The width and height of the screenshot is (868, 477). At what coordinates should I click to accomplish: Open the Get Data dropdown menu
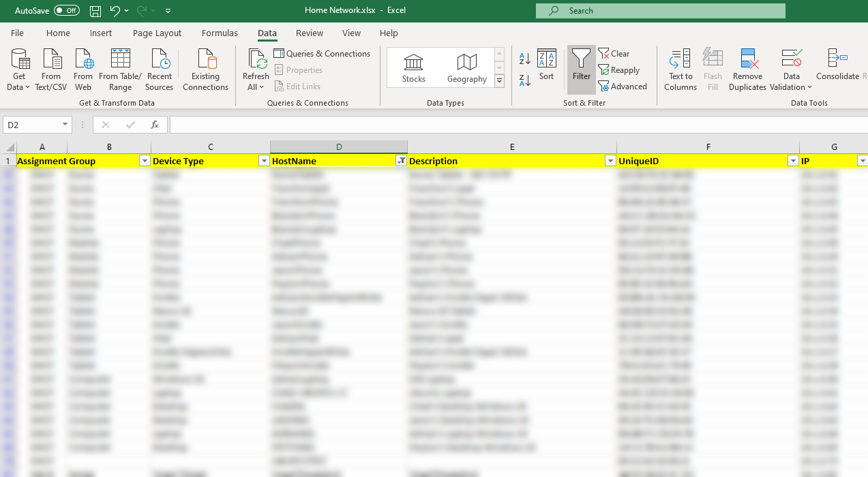[x=19, y=69]
